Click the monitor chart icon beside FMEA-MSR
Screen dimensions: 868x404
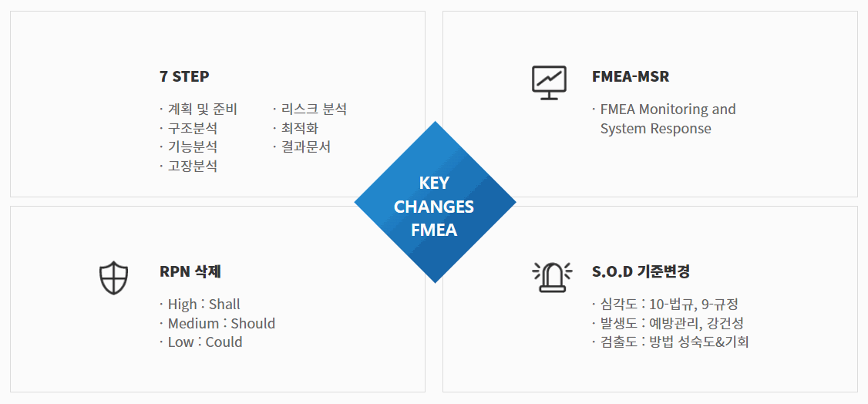click(549, 82)
